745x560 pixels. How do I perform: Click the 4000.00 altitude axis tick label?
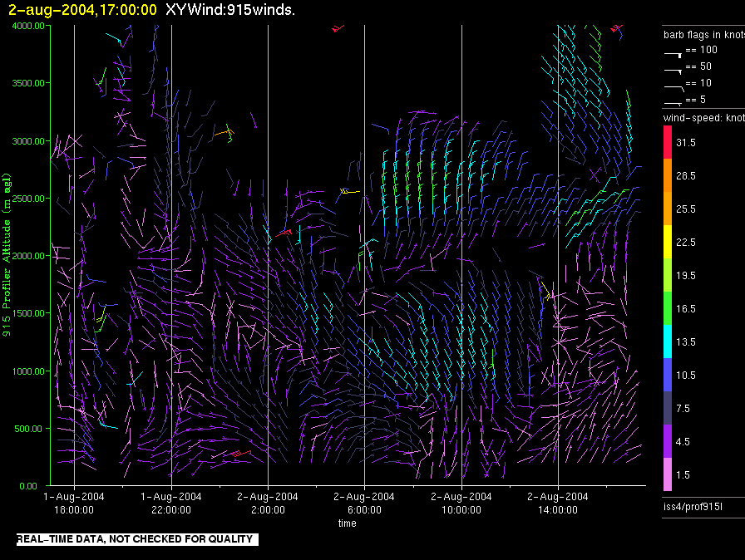coord(28,26)
